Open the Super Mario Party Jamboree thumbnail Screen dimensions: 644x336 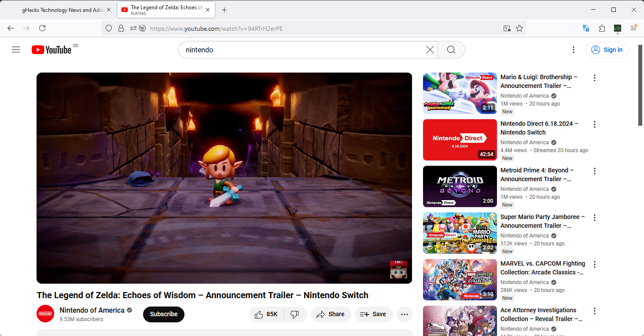(x=460, y=233)
